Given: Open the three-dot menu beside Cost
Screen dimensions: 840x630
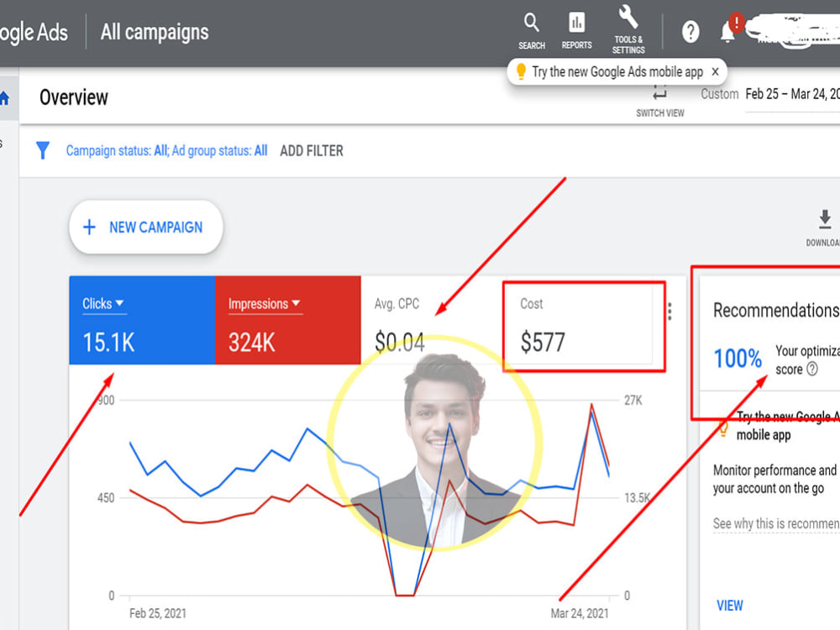Looking at the screenshot, I should [669, 312].
